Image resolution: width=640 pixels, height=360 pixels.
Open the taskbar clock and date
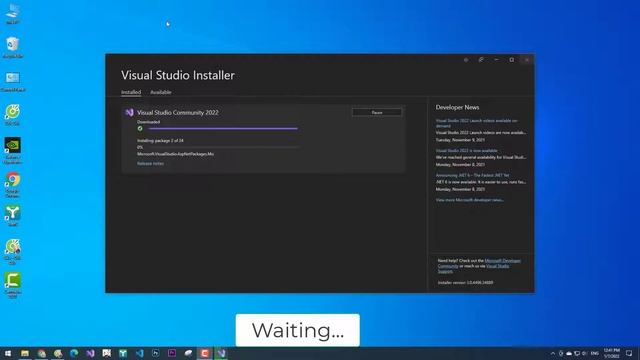[611, 353]
